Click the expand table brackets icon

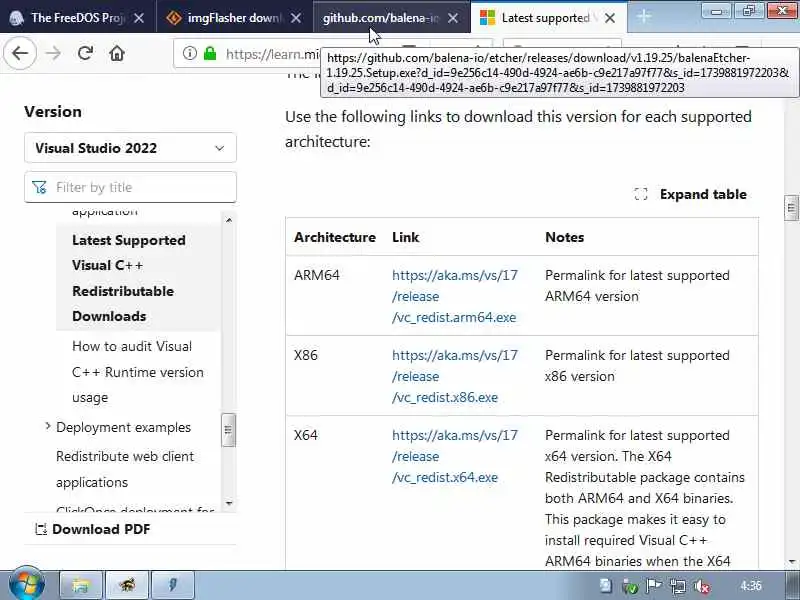641,194
